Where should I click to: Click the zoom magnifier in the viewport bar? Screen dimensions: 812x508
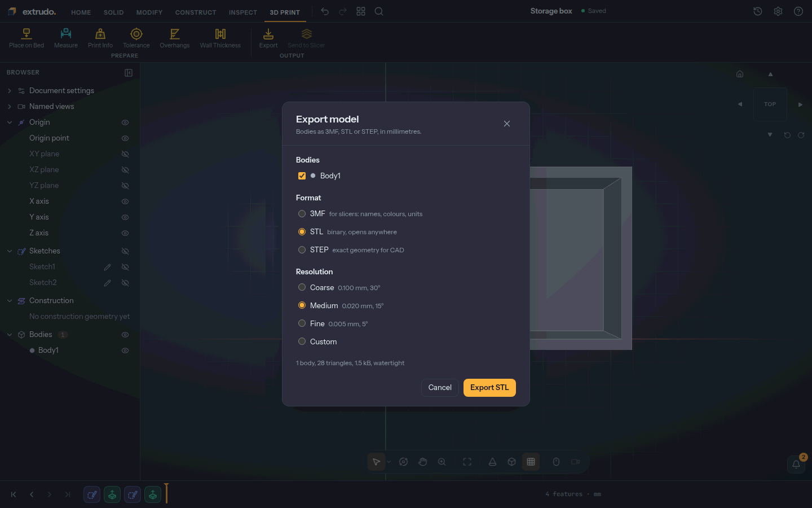click(x=442, y=462)
